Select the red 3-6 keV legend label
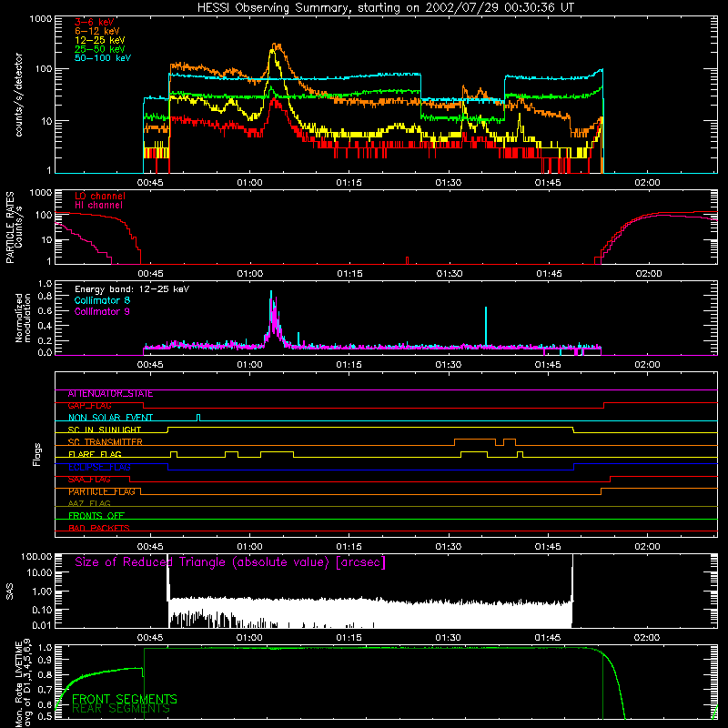The image size is (728, 728). [95, 22]
